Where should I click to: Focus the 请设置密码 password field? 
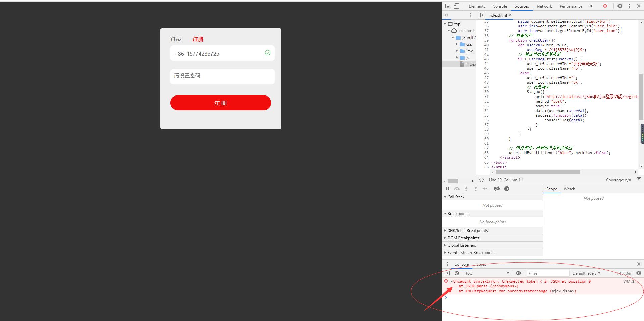(x=222, y=76)
